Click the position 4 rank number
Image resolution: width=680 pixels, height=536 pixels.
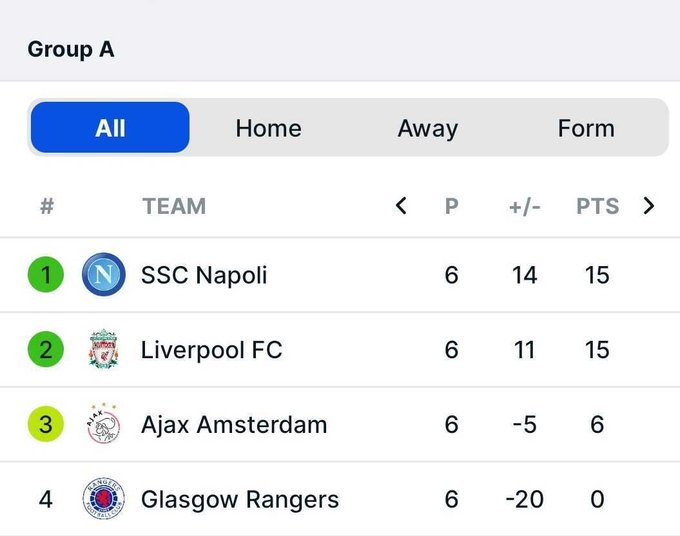tap(46, 499)
